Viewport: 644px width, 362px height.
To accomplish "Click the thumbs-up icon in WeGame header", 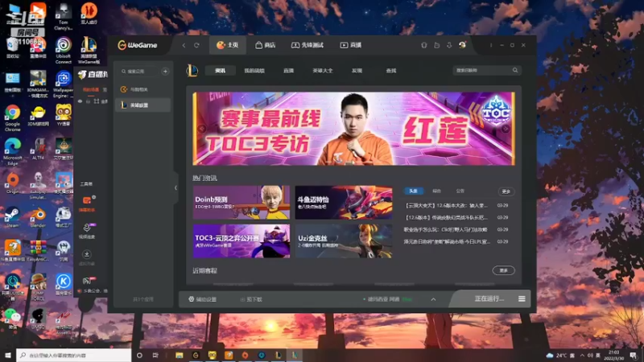I will (x=436, y=45).
